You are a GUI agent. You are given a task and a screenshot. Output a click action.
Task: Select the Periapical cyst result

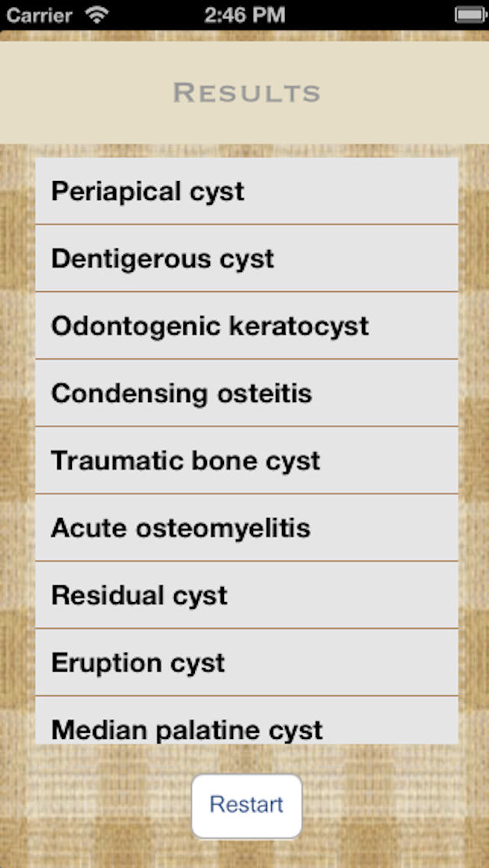coord(244,190)
